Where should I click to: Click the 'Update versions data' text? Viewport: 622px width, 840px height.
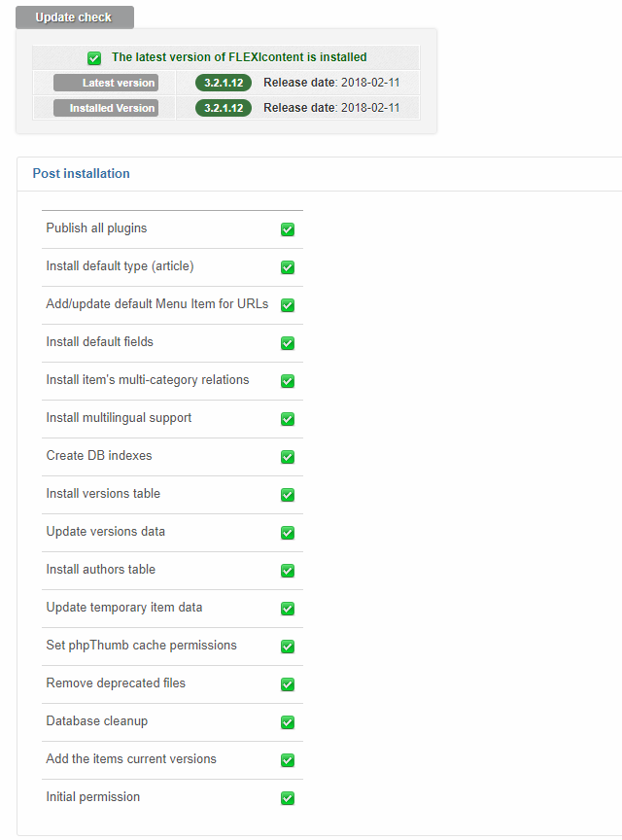[106, 532]
